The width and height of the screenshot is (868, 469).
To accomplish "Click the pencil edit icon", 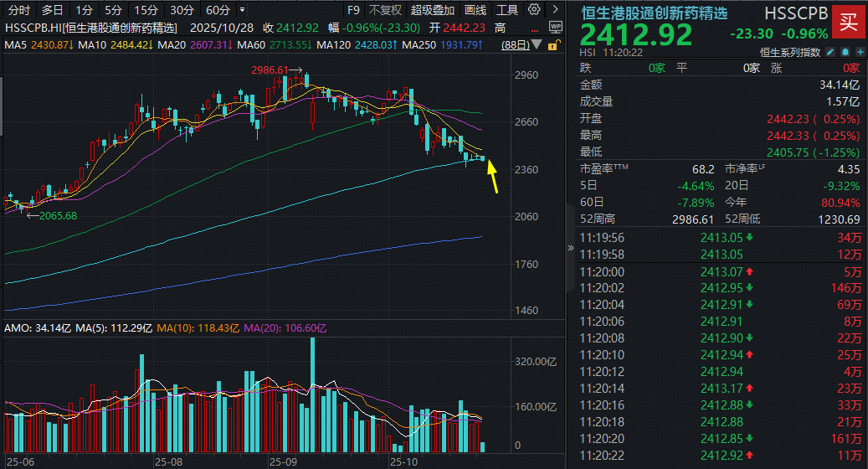I will 829,52.
